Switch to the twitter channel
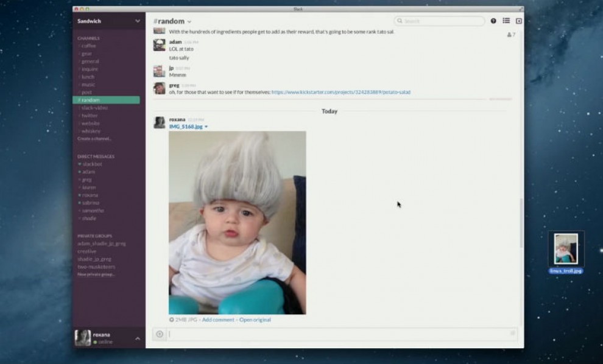603x364 pixels. [x=89, y=116]
